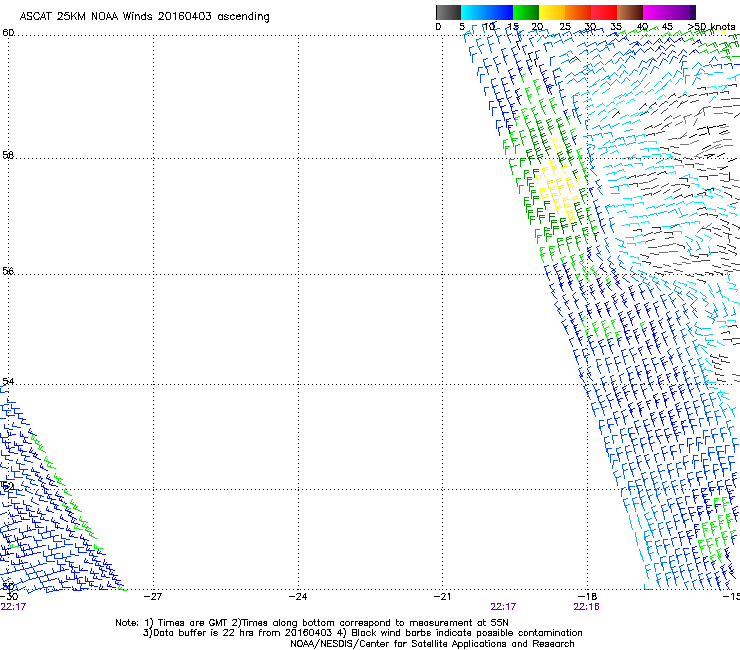
Task: Click the 'Times are GMT' note line
Action: coord(312,623)
